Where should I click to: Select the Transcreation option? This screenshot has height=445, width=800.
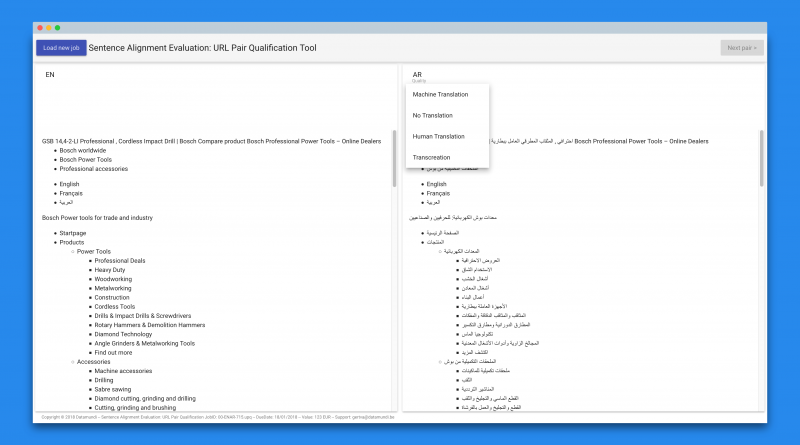coord(431,158)
